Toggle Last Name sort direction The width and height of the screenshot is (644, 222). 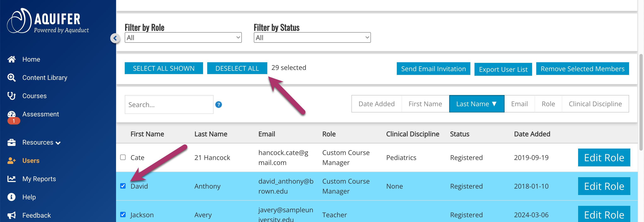(x=477, y=104)
